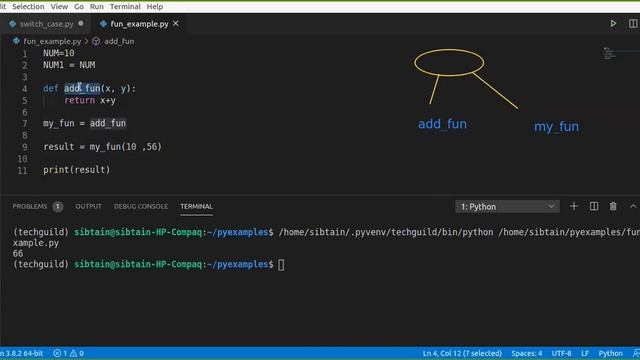The height and width of the screenshot is (360, 640).
Task: Open the Go menu
Action: (x=79, y=7)
